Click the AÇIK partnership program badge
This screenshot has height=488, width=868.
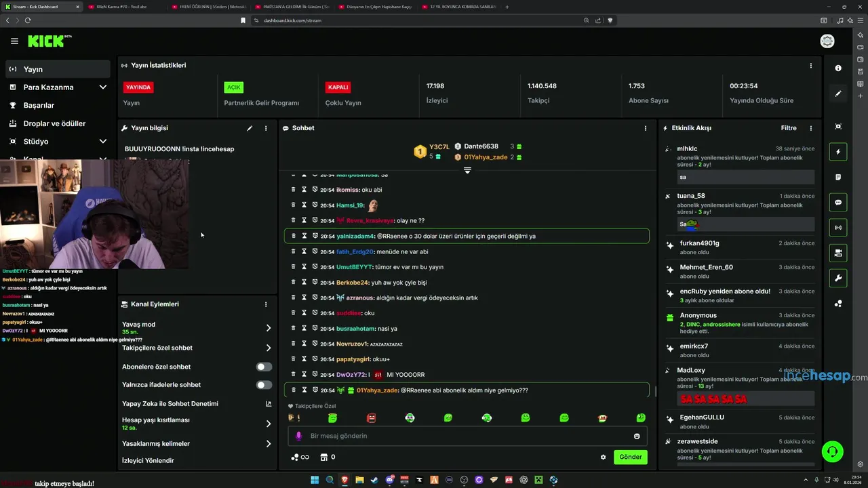point(234,87)
